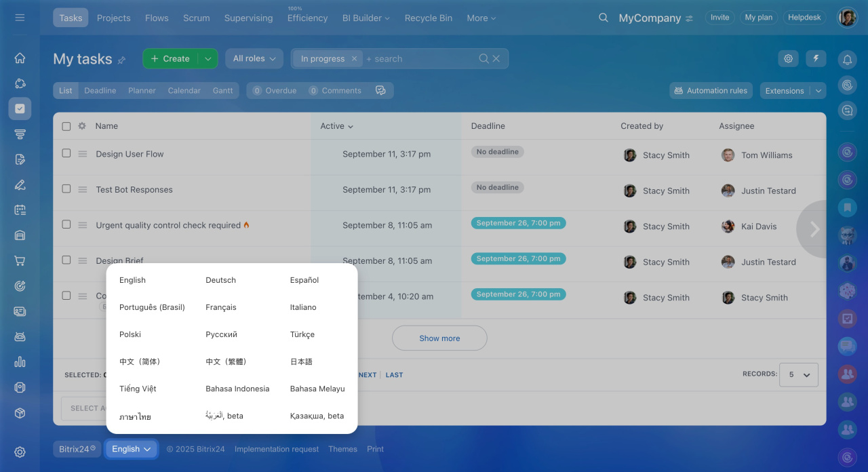This screenshot has width=868, height=472.
Task: Expand the All roles dropdown
Action: [254, 58]
